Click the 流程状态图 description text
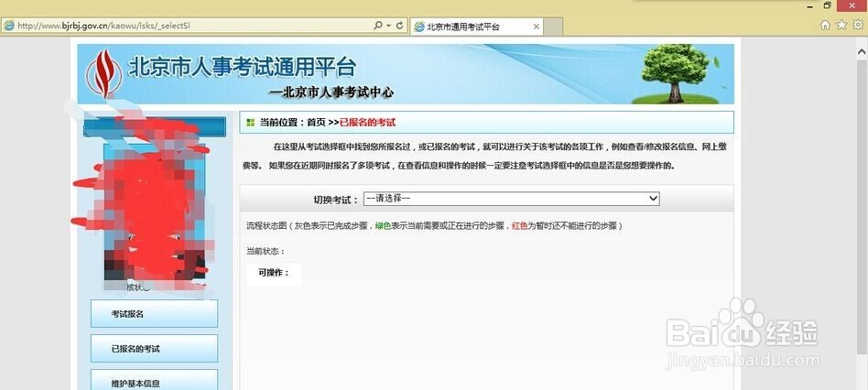868x390 pixels. [x=435, y=226]
